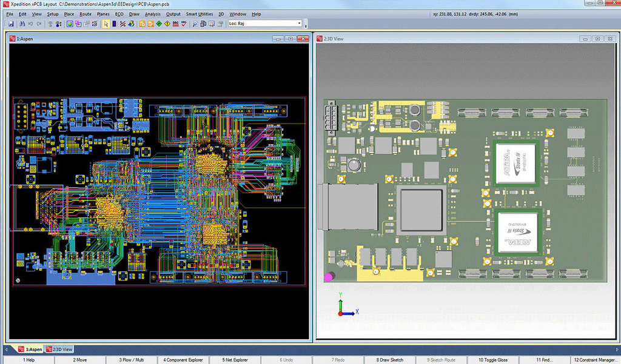Open the ECO menu
The image size is (621, 364).
tap(119, 14)
